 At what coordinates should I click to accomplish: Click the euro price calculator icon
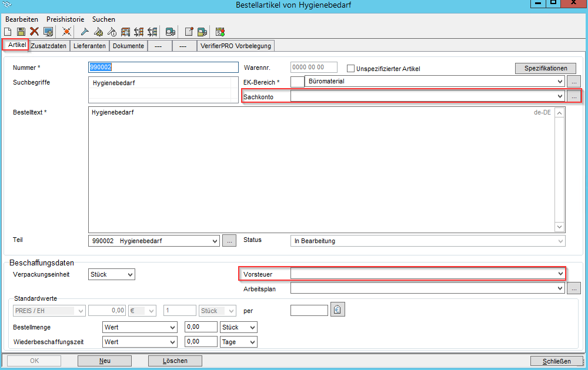pos(338,310)
